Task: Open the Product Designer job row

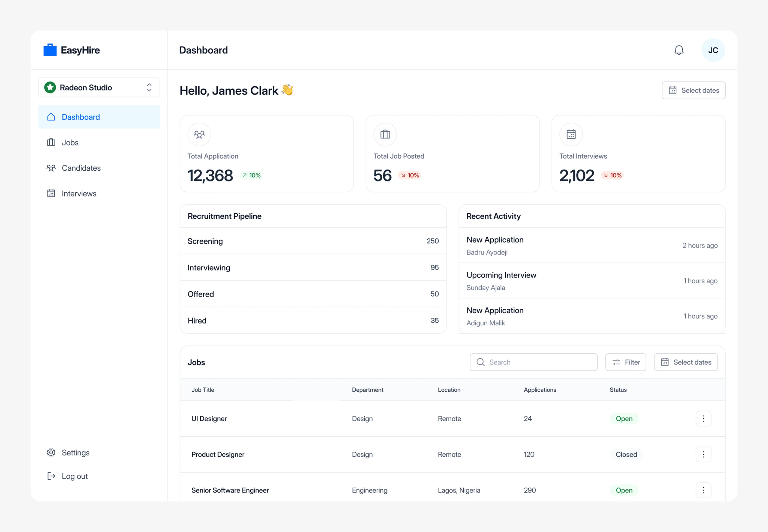Action: pyautogui.click(x=452, y=454)
